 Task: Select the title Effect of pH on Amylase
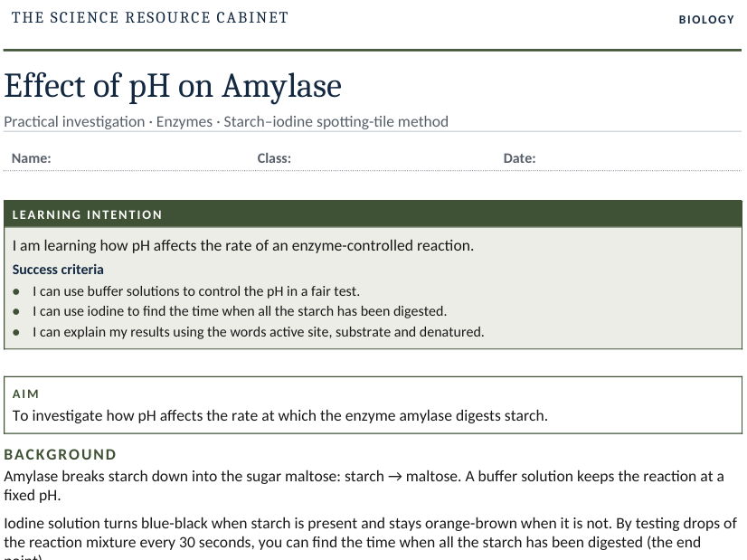click(x=173, y=86)
